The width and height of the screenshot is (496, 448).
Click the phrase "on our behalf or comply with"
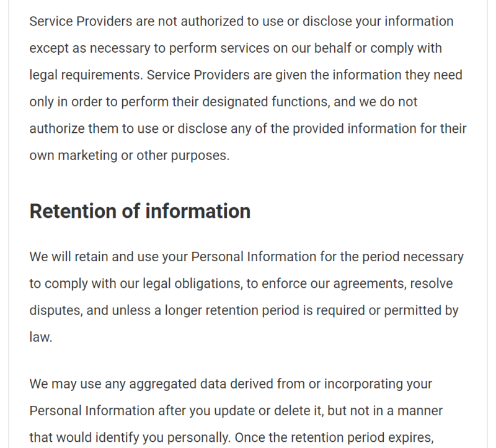click(x=373, y=48)
